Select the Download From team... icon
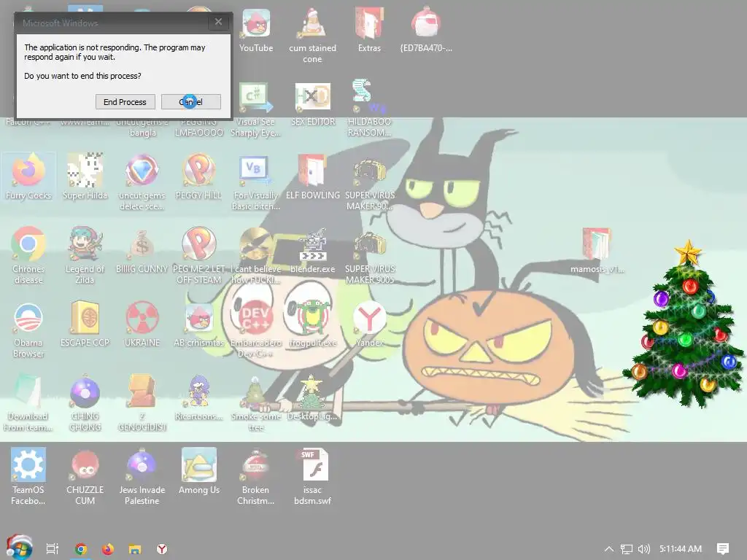 click(x=28, y=404)
